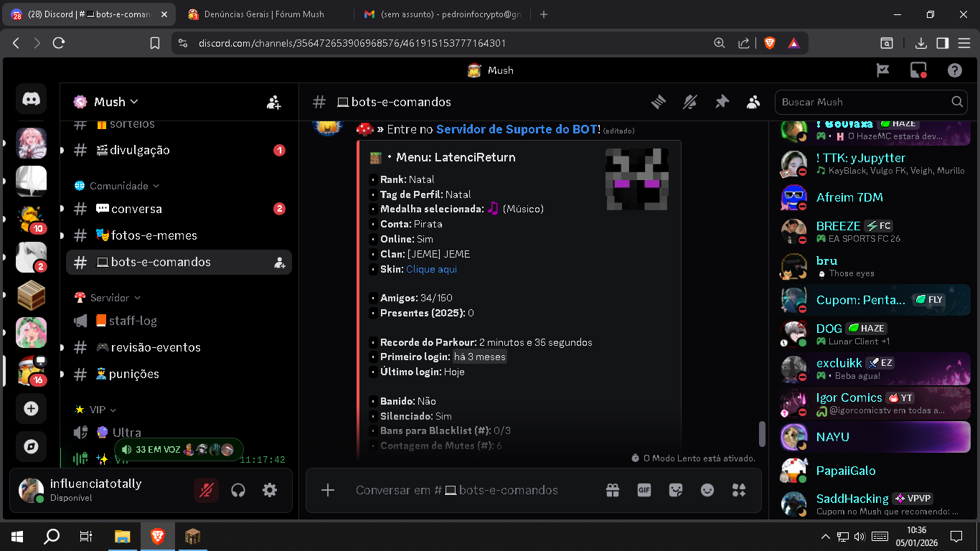This screenshot has width=980, height=551.
Task: Open the divulgação channel
Action: [179, 151]
